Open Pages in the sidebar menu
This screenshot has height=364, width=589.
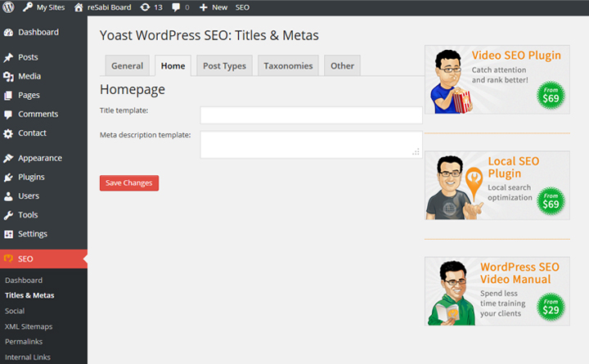[29, 96]
